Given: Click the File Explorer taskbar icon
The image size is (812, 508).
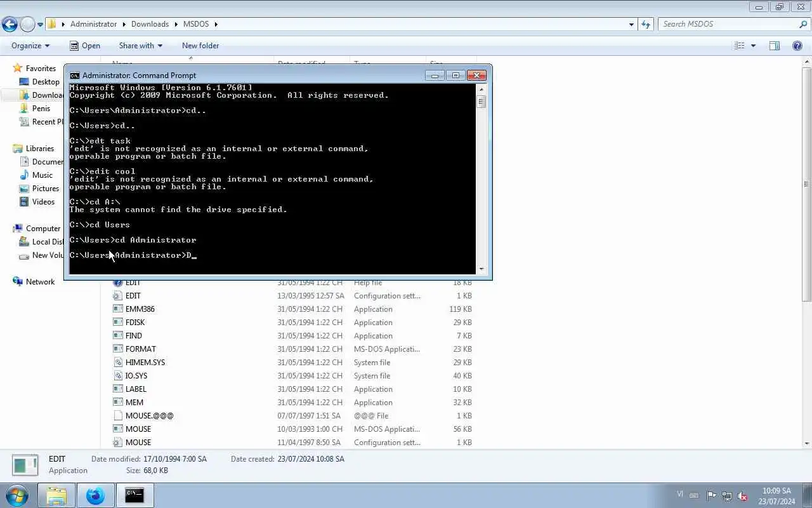Looking at the screenshot, I should point(56,495).
